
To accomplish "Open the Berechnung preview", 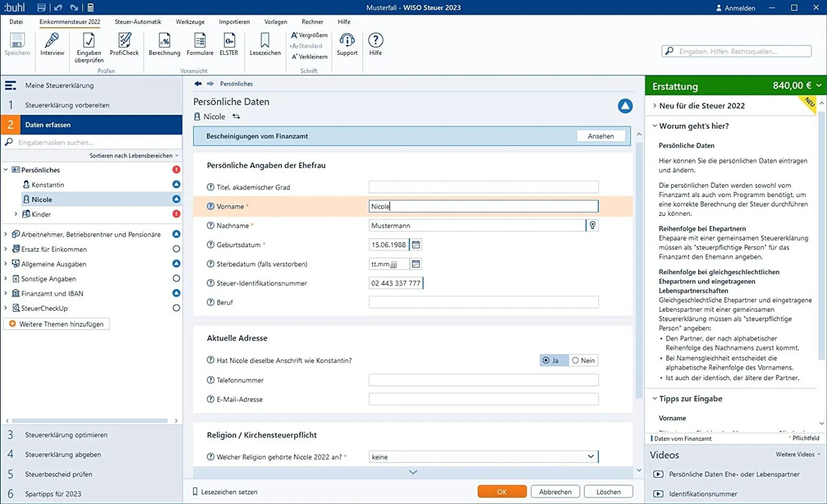I will 164,41.
